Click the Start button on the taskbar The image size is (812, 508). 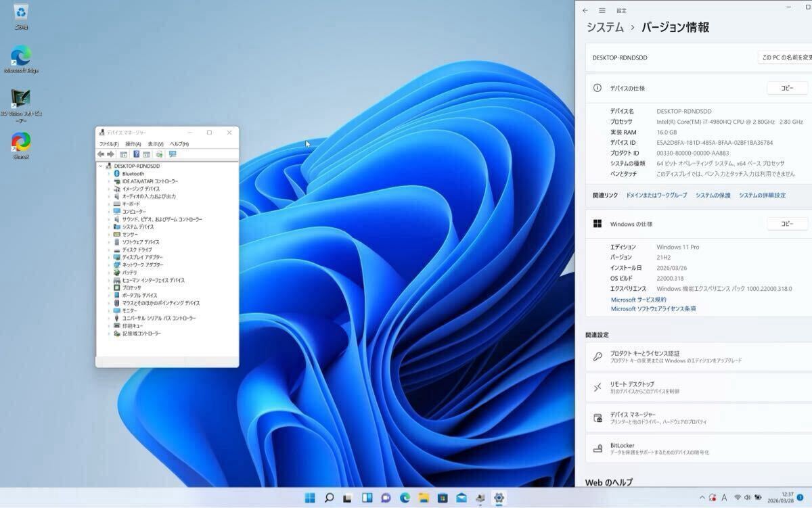(311, 498)
